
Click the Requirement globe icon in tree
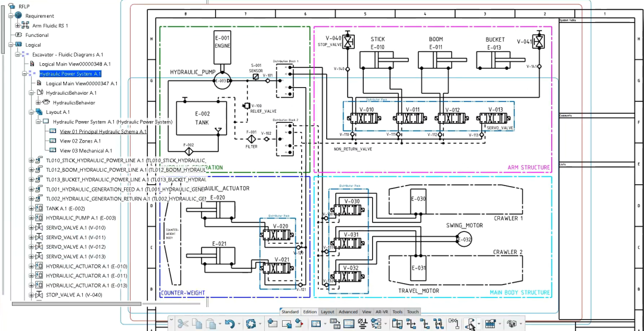pos(18,16)
